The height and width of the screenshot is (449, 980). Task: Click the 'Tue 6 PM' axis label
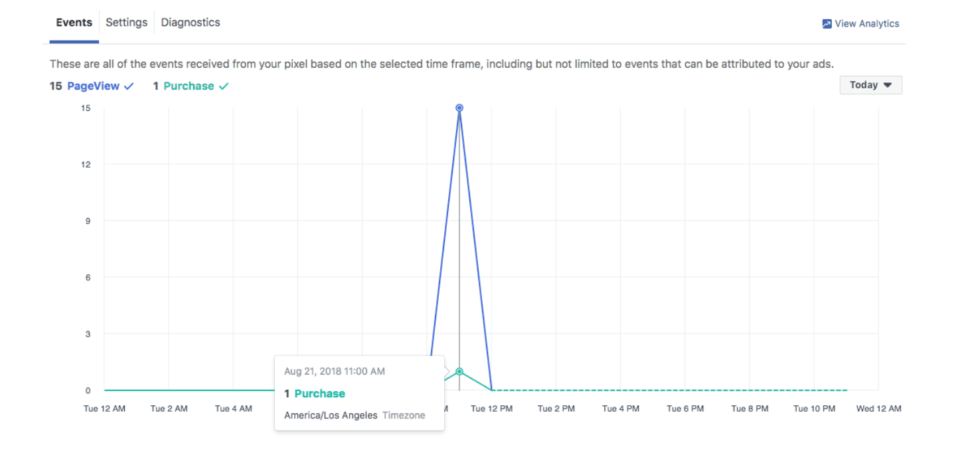(685, 408)
